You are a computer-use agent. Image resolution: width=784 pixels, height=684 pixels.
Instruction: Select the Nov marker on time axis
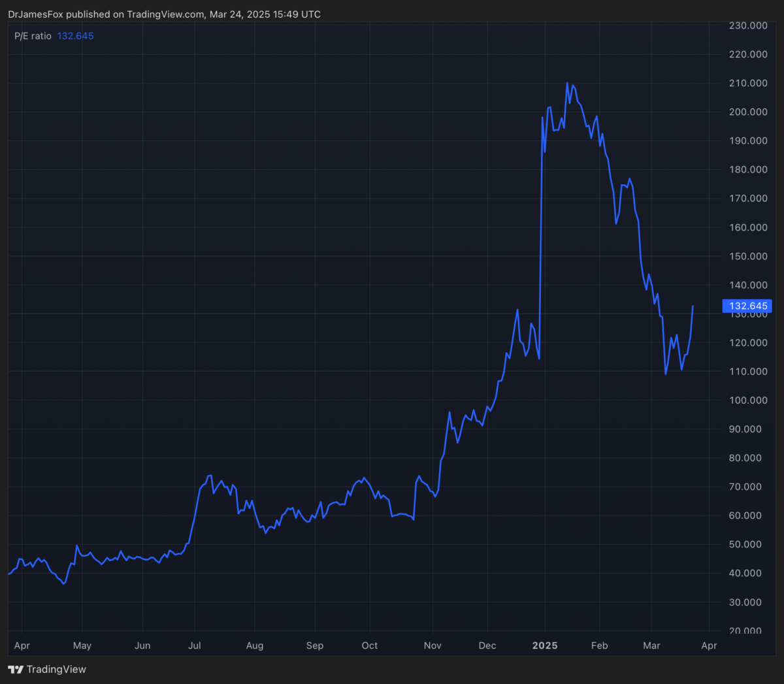coord(433,645)
